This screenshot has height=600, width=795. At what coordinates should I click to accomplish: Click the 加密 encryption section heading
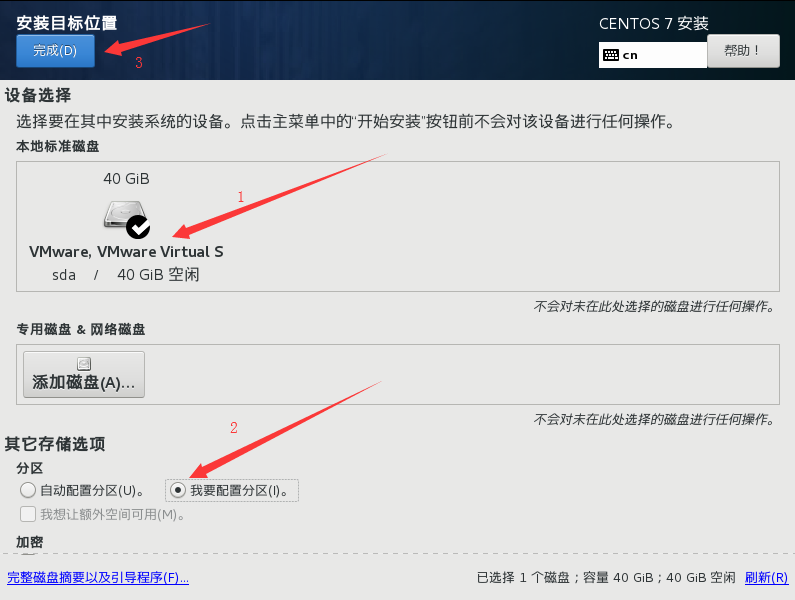[29, 542]
